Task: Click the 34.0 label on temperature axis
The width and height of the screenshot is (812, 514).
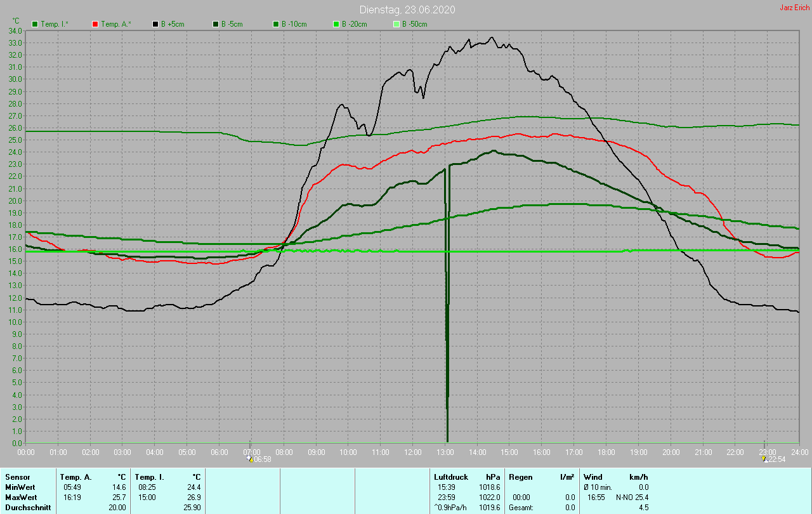Action: tap(15, 31)
